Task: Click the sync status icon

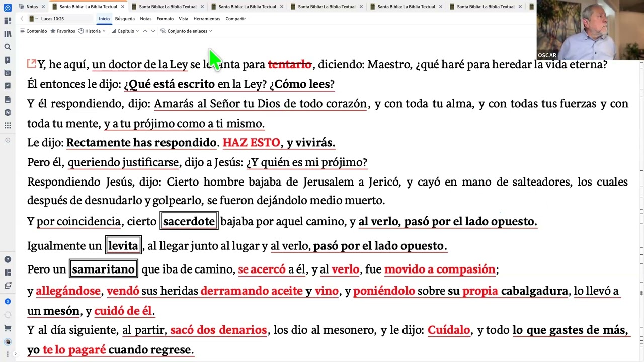Action: pyautogui.click(x=8, y=315)
